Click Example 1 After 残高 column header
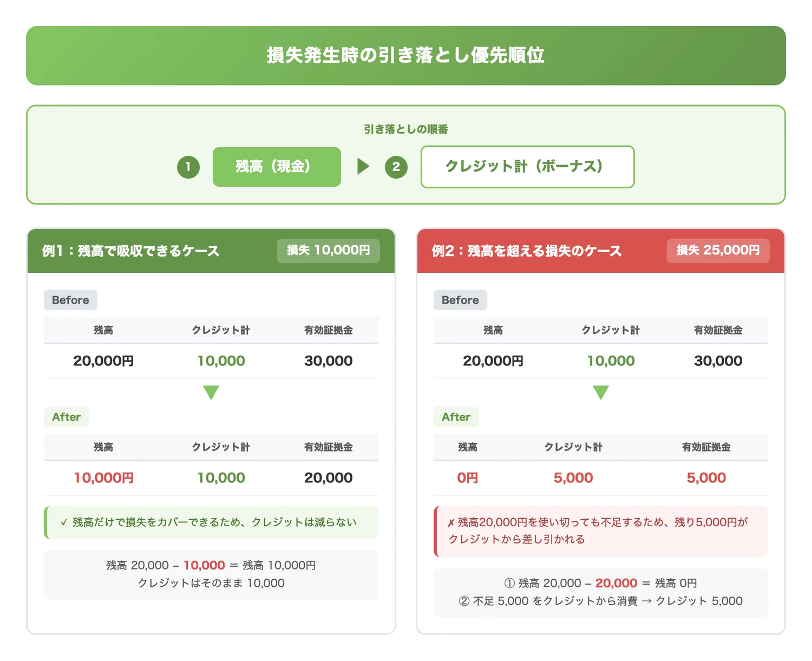 coord(103,447)
